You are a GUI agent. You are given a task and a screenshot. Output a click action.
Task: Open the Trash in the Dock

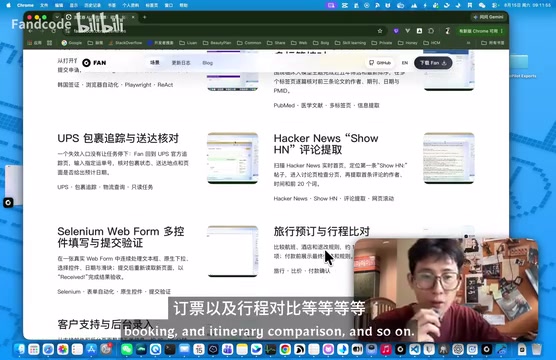pyautogui.click(x=536, y=349)
